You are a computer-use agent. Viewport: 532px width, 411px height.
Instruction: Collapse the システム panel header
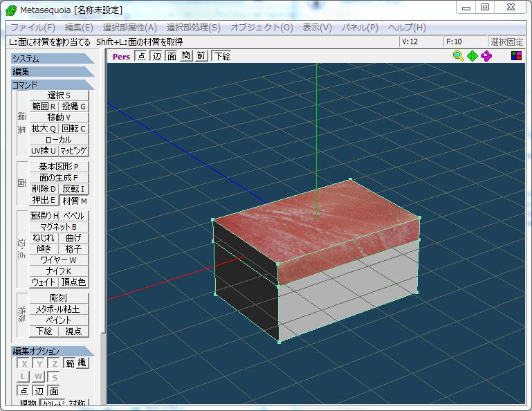coord(53,59)
